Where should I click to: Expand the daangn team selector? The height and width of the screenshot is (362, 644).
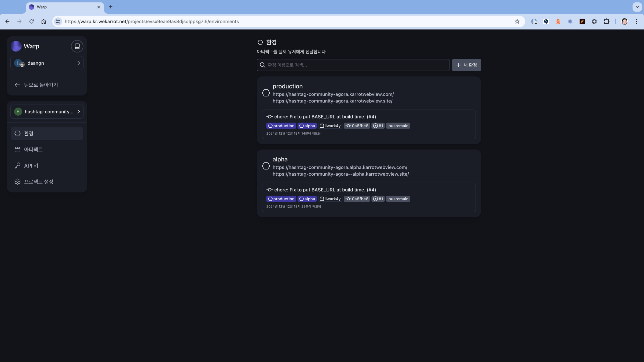(x=47, y=63)
